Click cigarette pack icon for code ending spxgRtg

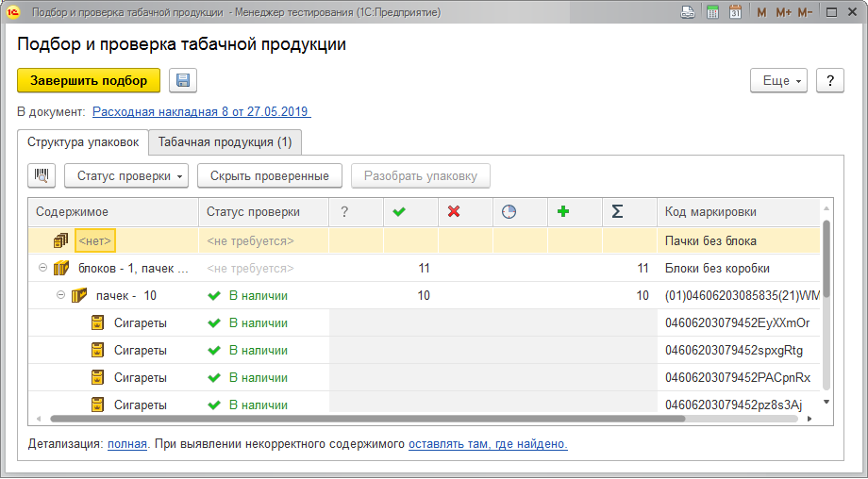[97, 350]
